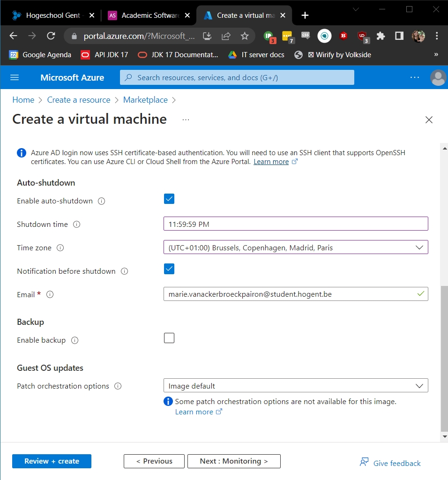448x480 pixels.
Task: Switch to the Academic Software tab
Action: (149, 15)
